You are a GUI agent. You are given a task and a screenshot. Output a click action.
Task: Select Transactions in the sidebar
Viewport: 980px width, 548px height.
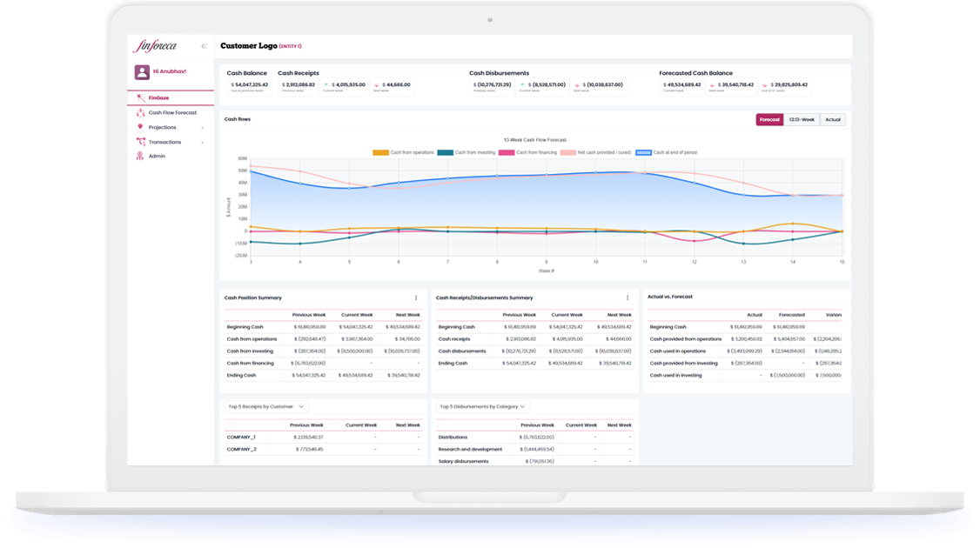coord(165,142)
